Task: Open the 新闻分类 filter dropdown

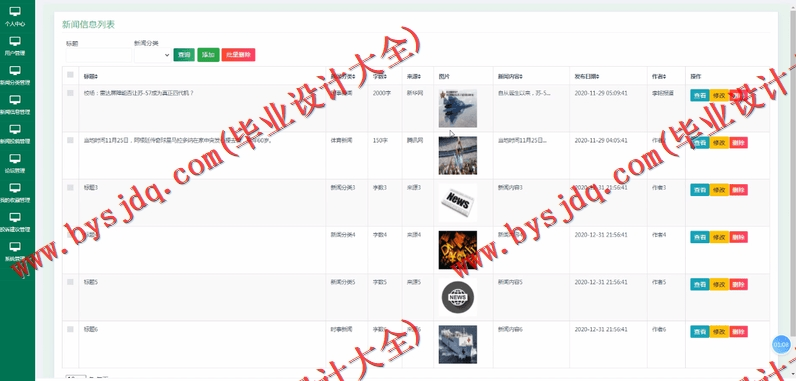Action: coord(152,55)
